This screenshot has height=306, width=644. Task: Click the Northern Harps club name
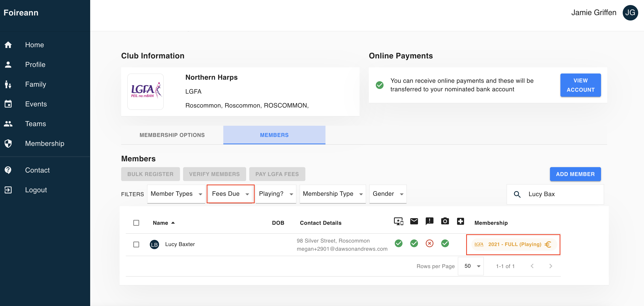tap(212, 77)
